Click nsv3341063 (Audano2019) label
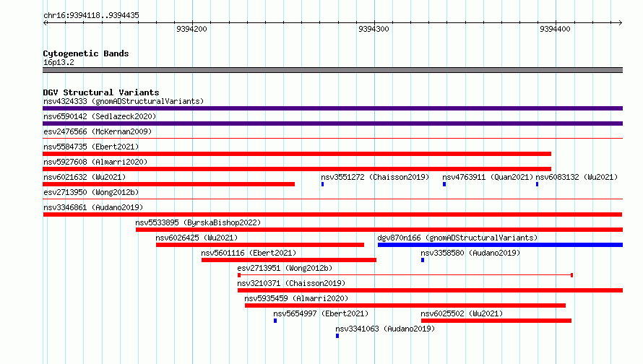This screenshot has width=643, height=364. (x=385, y=329)
